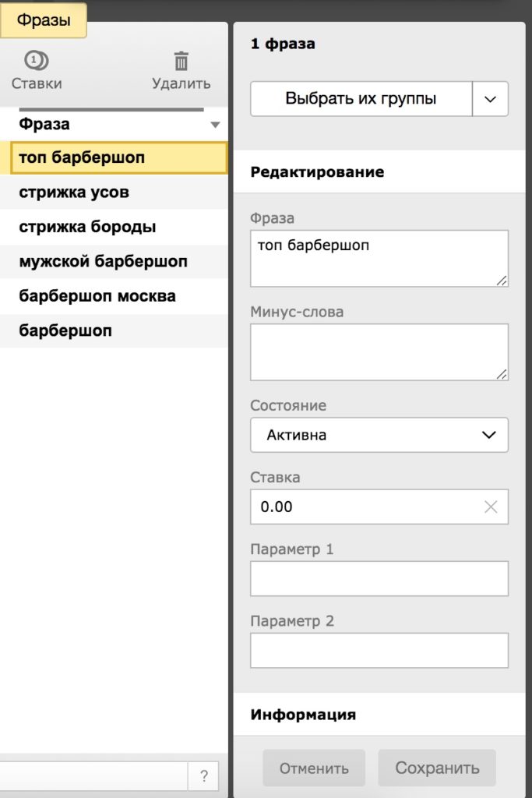Click the Параметр 2 input field
The image size is (532, 798).
379,650
